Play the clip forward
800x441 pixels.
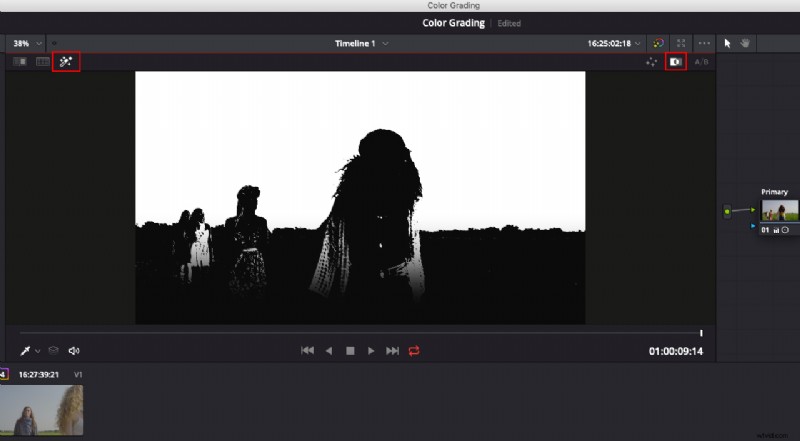(371, 351)
